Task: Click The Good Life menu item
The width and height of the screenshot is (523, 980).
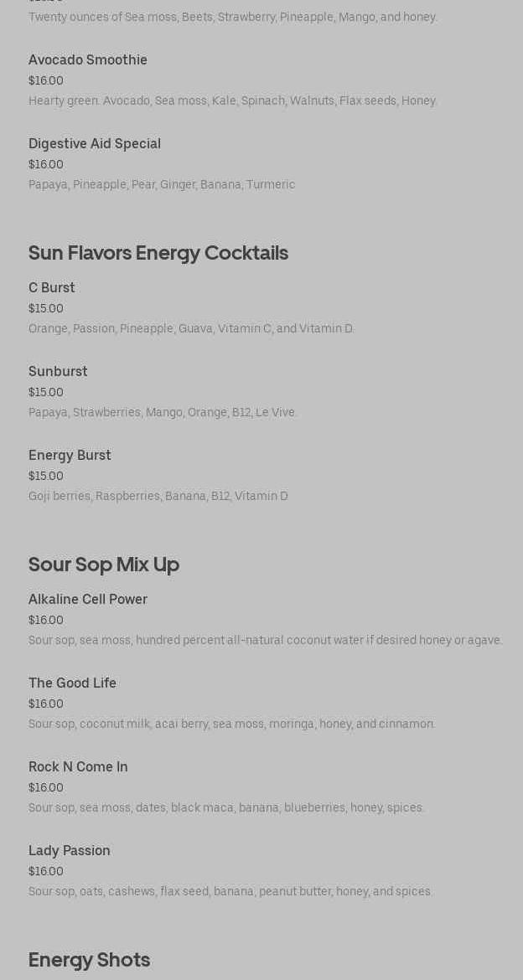Action: pyautogui.click(x=72, y=683)
